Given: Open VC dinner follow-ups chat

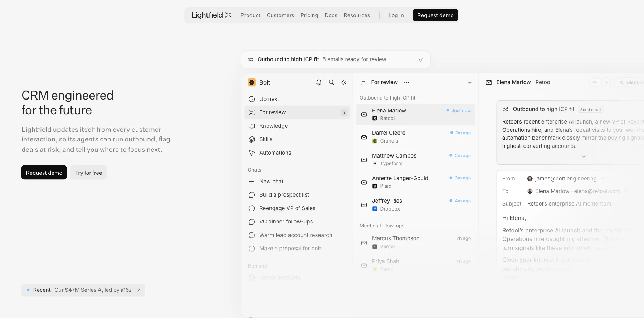Looking at the screenshot, I should tap(297, 222).
